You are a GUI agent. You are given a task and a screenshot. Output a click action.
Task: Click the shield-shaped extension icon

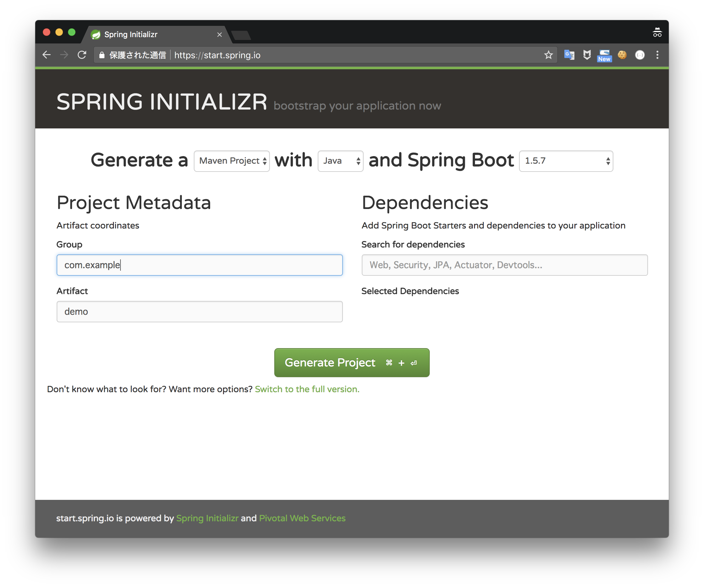click(587, 55)
